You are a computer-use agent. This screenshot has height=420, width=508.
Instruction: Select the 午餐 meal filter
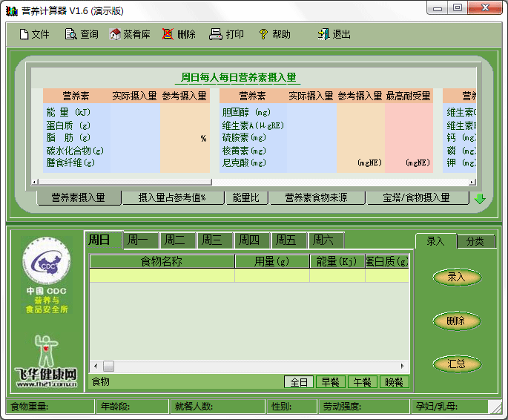pos(362,382)
